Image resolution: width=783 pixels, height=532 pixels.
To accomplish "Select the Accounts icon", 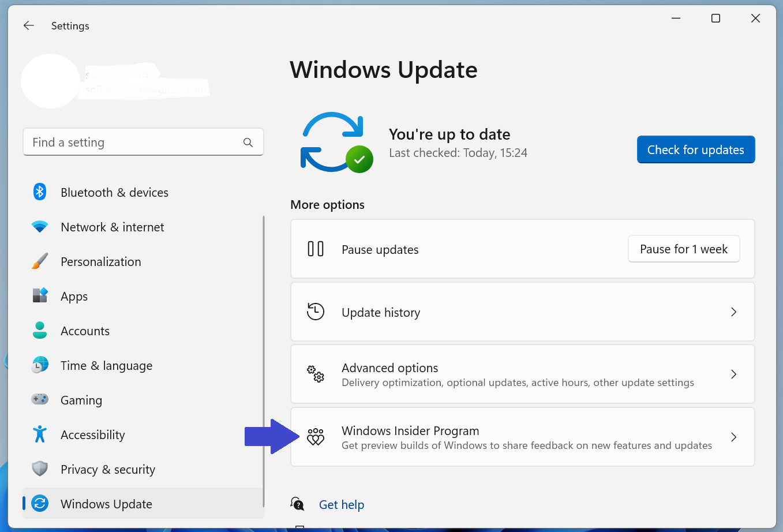I will tap(39, 330).
